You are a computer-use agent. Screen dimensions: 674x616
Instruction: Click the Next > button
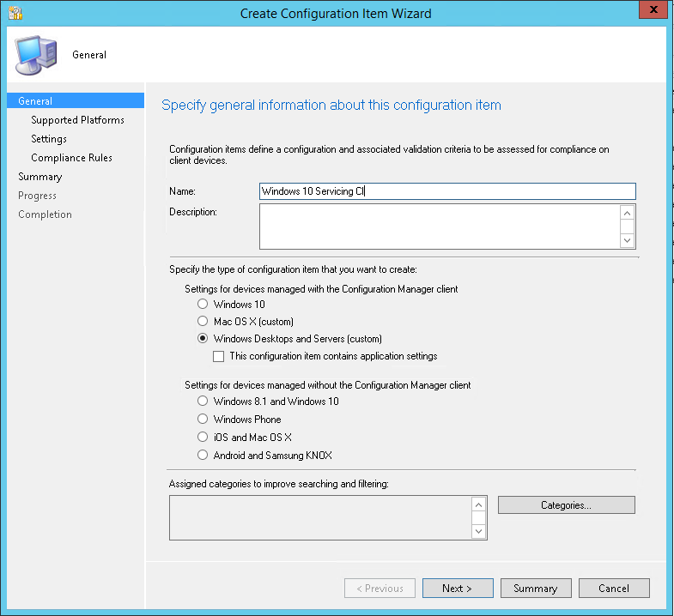(x=458, y=588)
